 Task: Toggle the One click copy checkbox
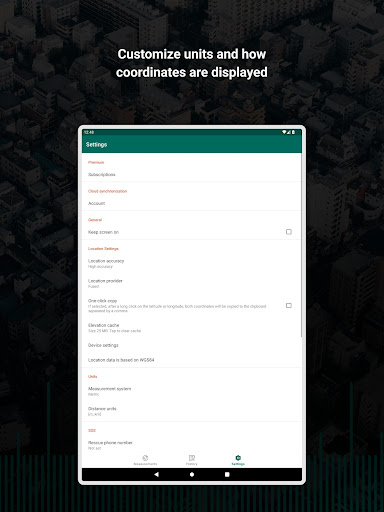point(289,305)
